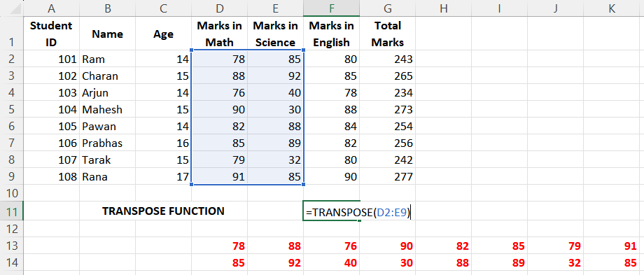The height and width of the screenshot is (275, 644).
Task: Select the cell containing Charan
Action: 108,76
